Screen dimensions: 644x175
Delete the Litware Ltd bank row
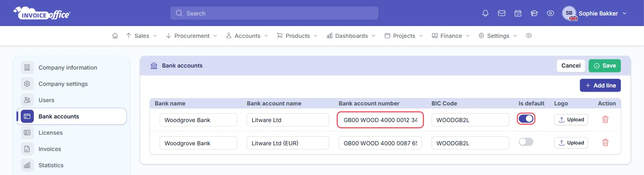[x=605, y=120]
